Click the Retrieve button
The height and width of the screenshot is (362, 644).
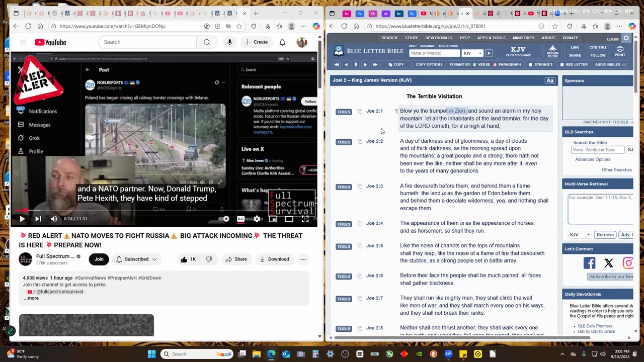coord(605,235)
